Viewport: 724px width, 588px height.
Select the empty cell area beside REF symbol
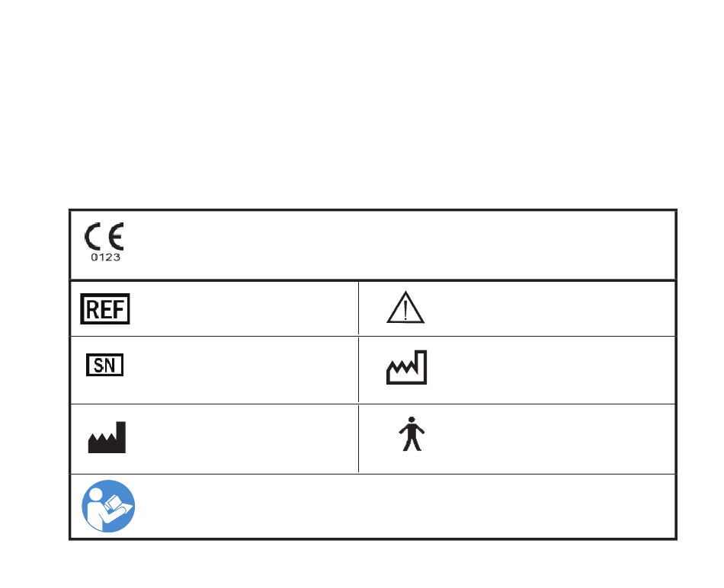[242, 308]
